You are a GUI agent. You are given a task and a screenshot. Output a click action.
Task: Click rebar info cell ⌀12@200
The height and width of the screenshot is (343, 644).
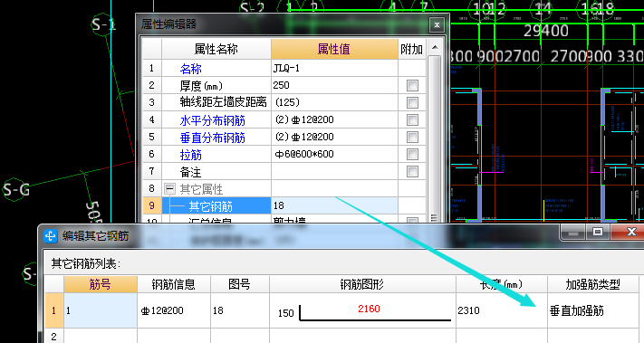tap(173, 310)
